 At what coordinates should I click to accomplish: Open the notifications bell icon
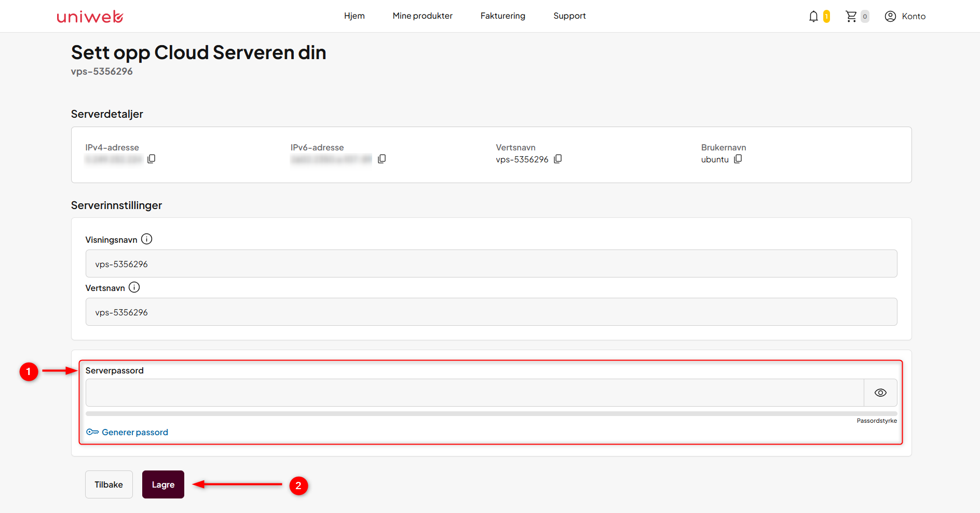813,17
